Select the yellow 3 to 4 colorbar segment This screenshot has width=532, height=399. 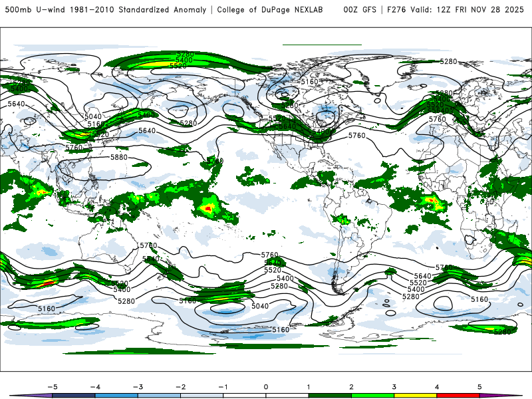click(416, 396)
